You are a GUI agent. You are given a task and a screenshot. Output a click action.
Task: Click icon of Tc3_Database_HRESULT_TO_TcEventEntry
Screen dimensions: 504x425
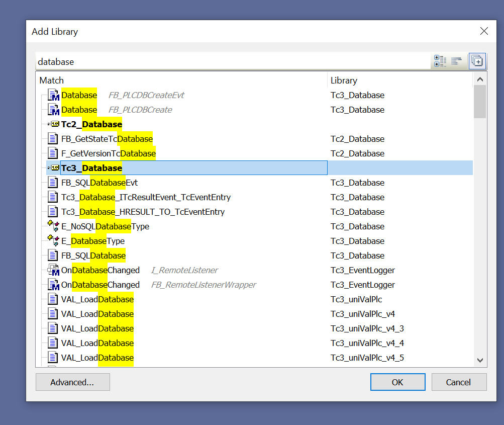[53, 211]
